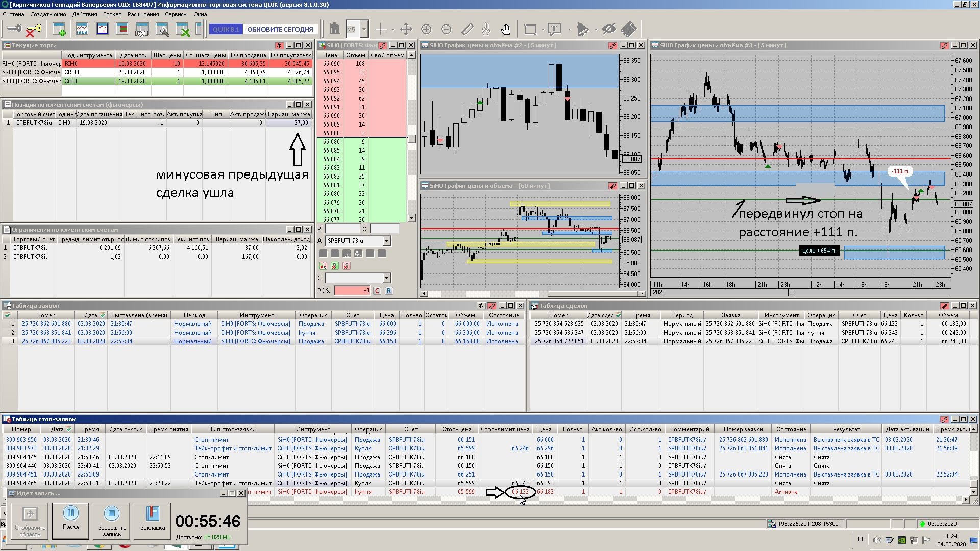Pause the screen recording
The height and width of the screenshot is (551, 980).
click(70, 520)
